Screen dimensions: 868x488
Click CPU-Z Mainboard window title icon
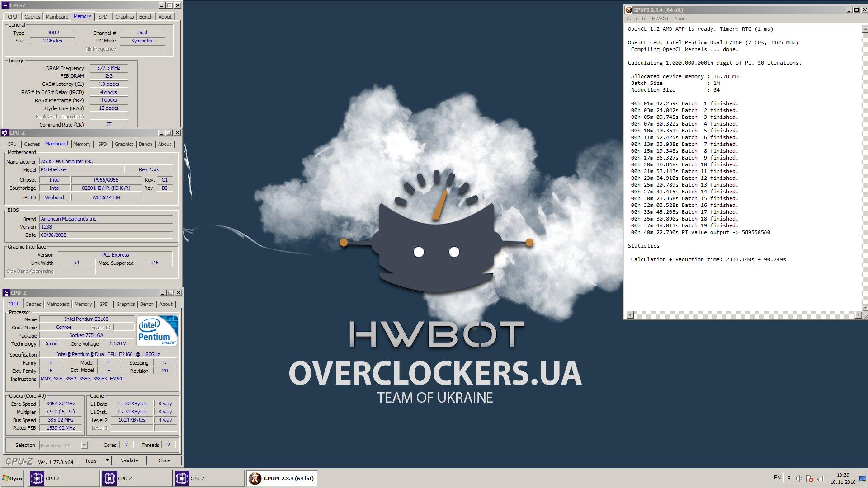5,133
